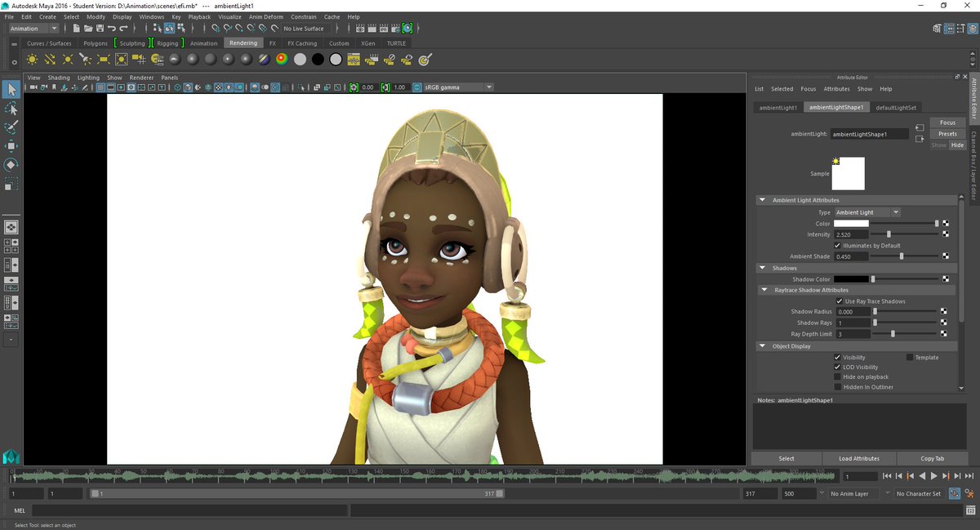Click input connection arrow icon beside name
The height and width of the screenshot is (530, 980).
tap(920, 127)
